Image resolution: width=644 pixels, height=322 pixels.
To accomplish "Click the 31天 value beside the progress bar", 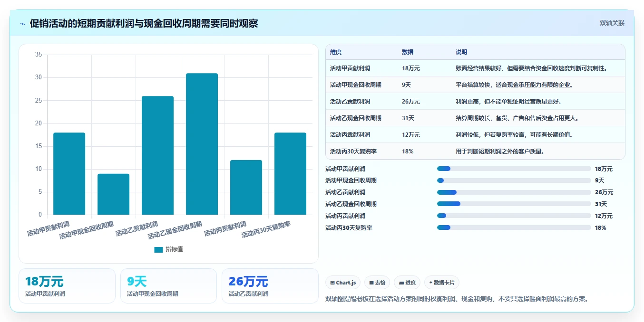I will [601, 204].
